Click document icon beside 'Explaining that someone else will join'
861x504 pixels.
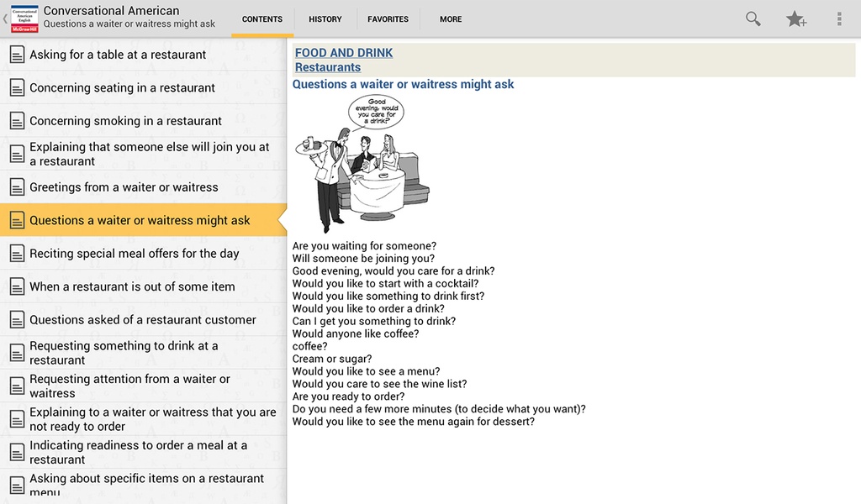point(17,154)
